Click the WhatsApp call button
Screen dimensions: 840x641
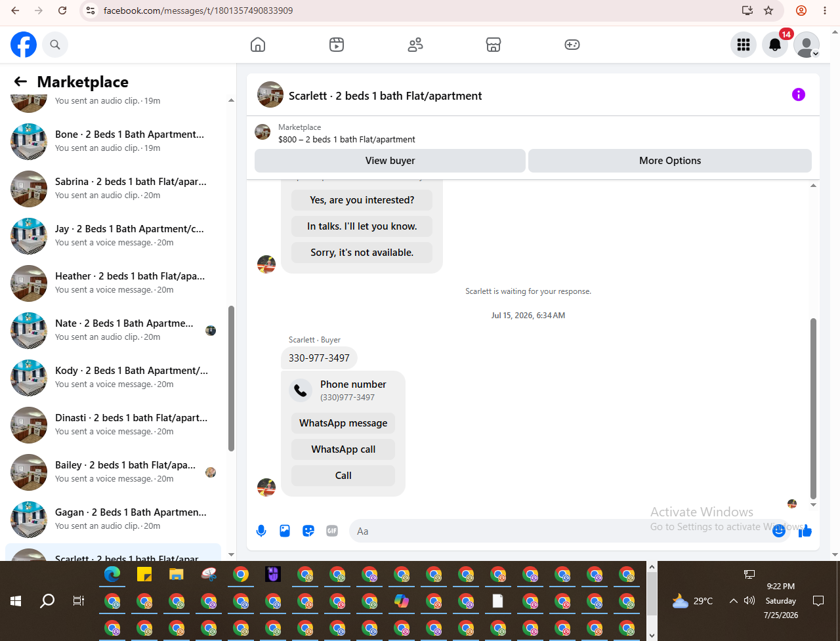click(x=343, y=449)
